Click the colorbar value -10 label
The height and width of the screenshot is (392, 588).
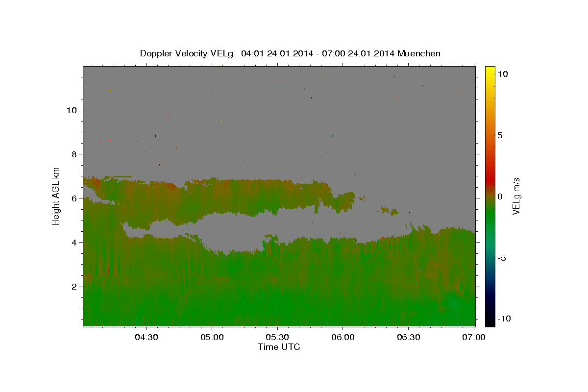coord(504,318)
